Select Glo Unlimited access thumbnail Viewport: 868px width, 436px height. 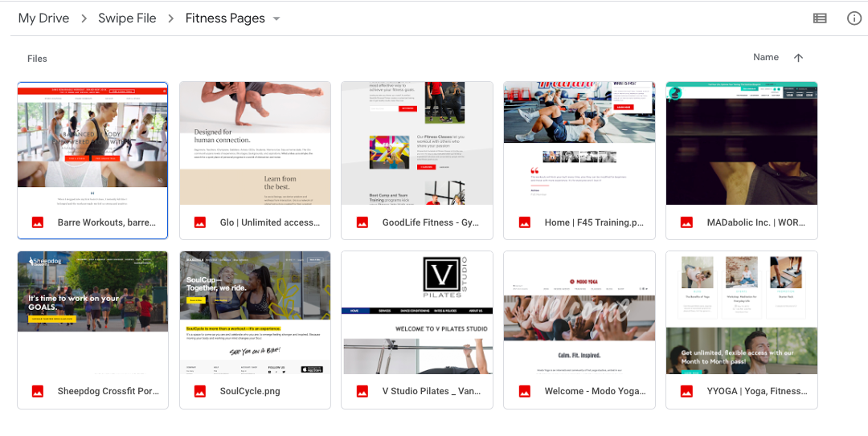click(256, 143)
